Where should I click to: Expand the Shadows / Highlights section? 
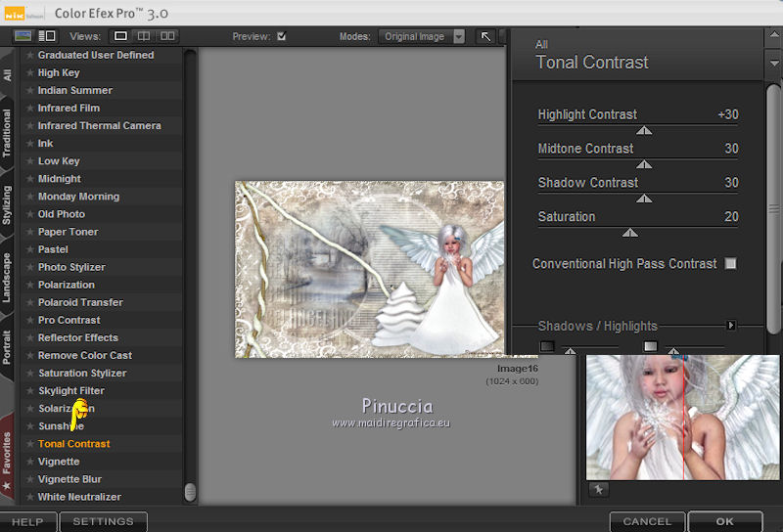click(x=730, y=326)
